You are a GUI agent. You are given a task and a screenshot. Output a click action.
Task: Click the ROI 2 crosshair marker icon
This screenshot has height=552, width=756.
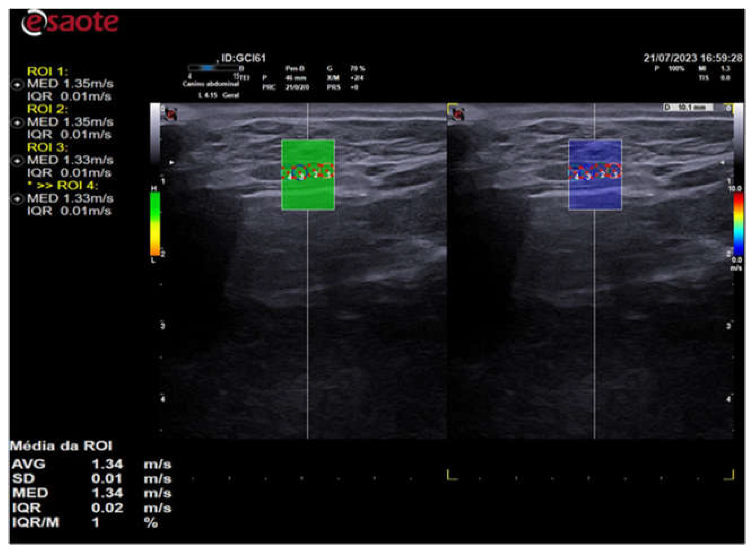[18, 123]
